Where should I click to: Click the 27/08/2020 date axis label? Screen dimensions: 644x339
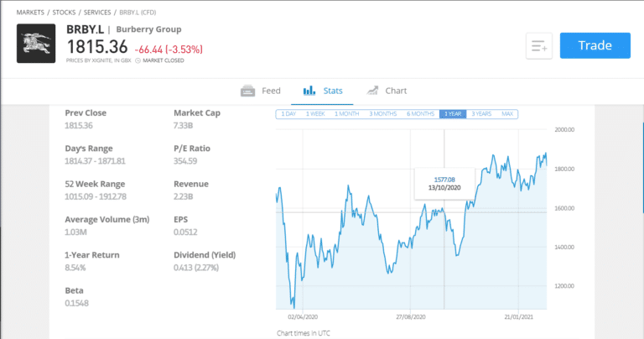(x=411, y=317)
